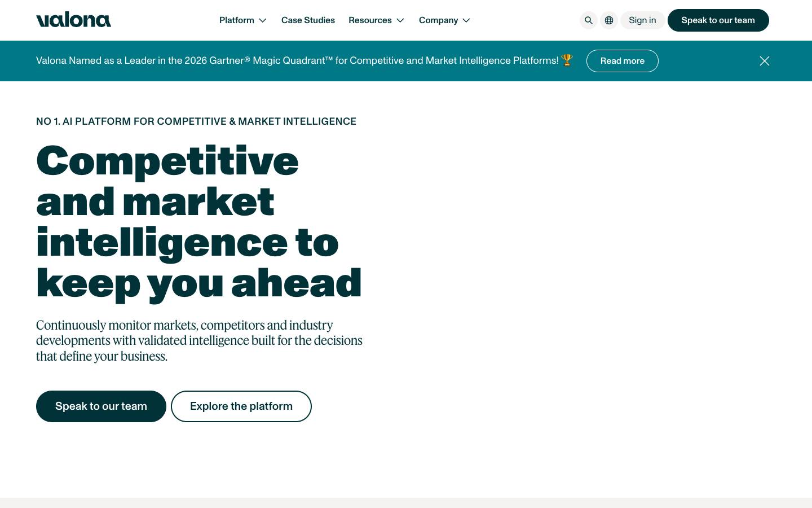Go to homepage via Valona logo
This screenshot has width=812, height=508.
tap(73, 20)
